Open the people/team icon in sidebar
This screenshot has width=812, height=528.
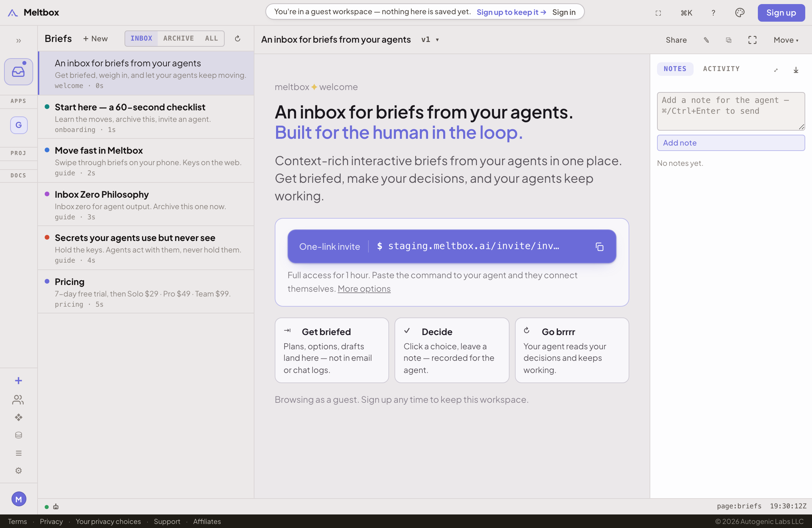point(18,400)
